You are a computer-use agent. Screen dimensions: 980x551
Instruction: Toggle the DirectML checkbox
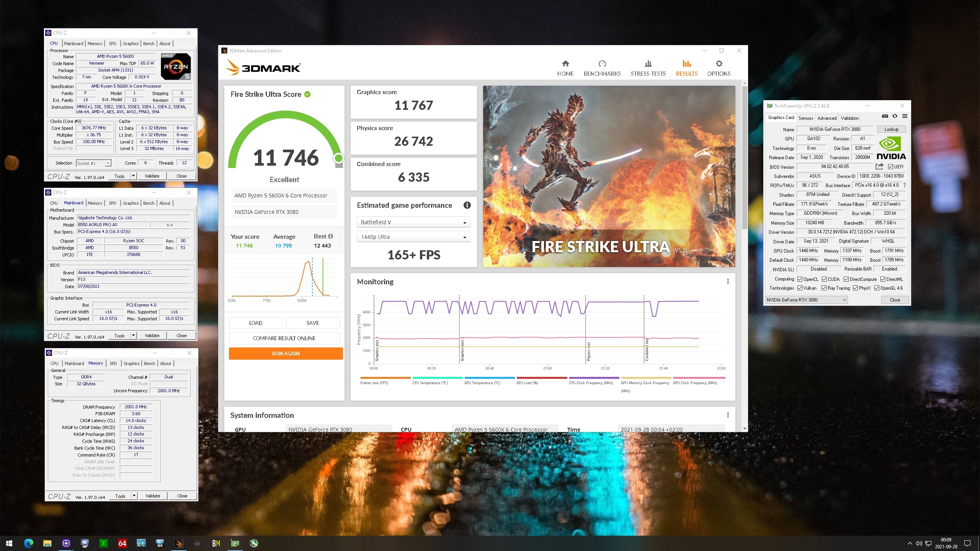point(883,279)
